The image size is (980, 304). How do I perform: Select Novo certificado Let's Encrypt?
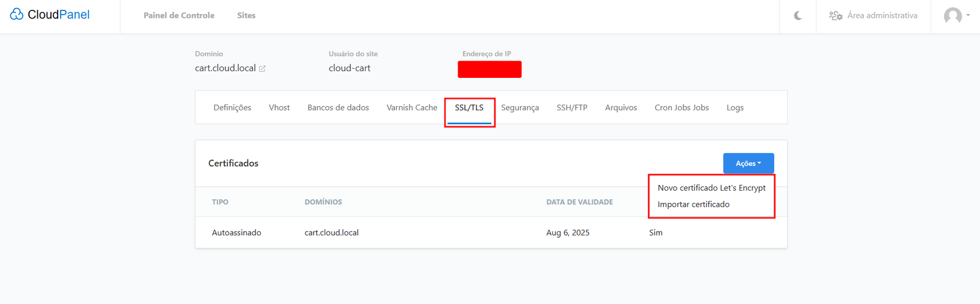coord(711,188)
